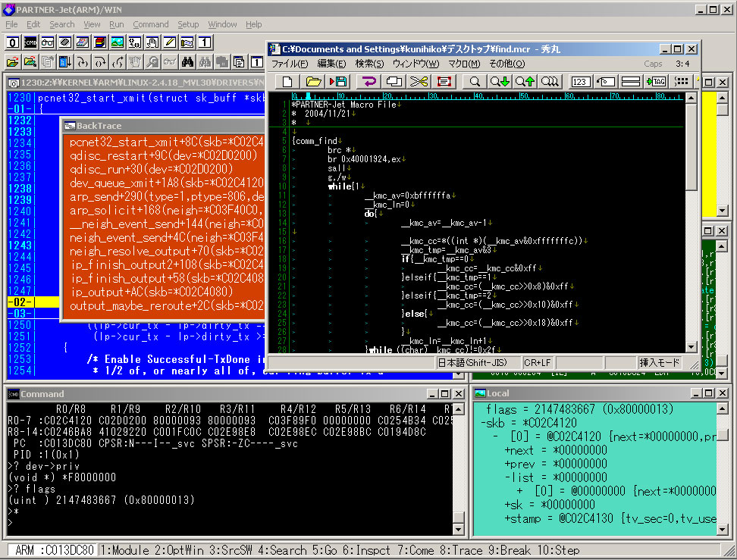Open the 検索(S) menu in Hidemaru
Viewport: 737px width, 560px height.
[x=369, y=64]
